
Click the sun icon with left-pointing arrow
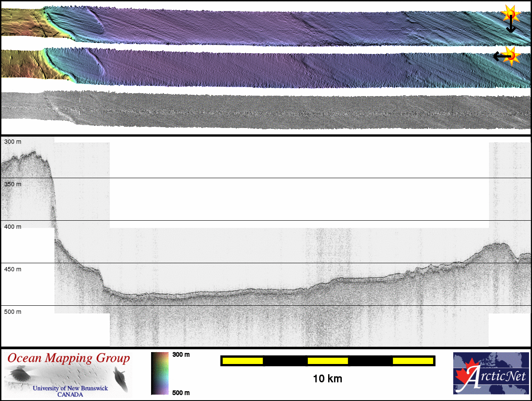tap(511, 55)
